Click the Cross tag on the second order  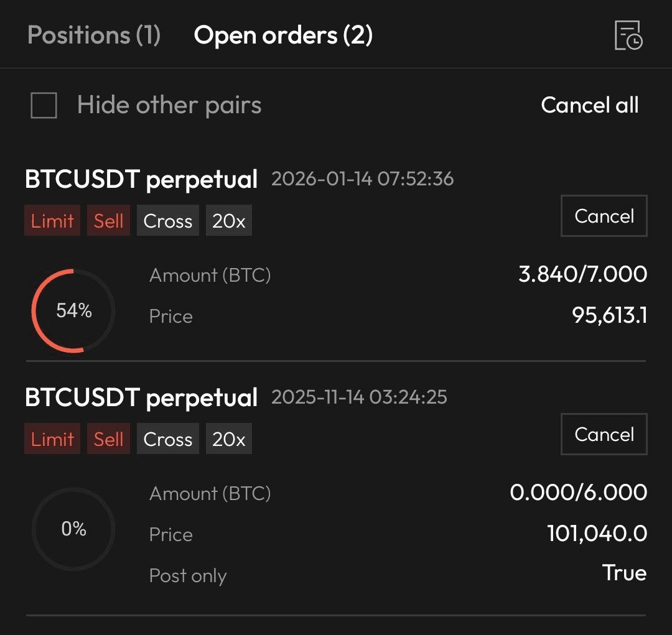[x=167, y=438]
